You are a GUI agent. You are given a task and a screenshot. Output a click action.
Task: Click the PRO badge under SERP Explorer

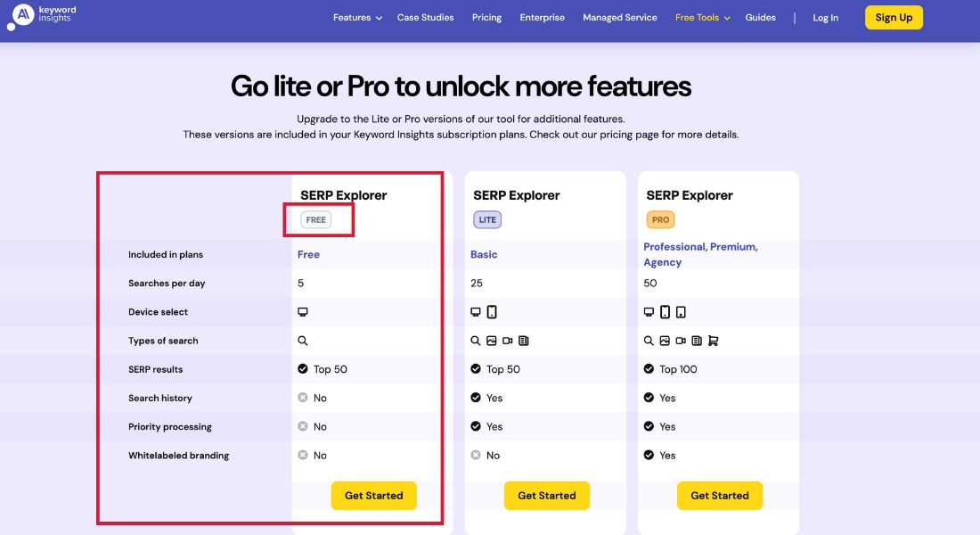click(661, 219)
